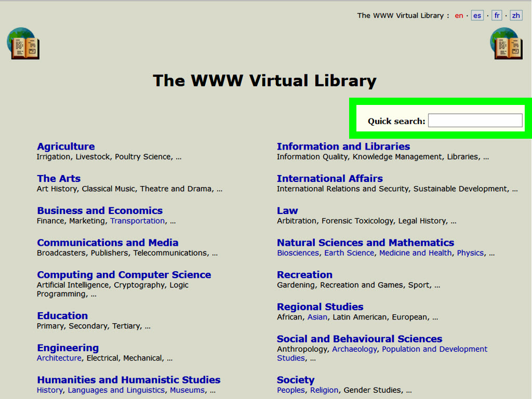
Task: Open The Arts category
Action: [x=59, y=179]
